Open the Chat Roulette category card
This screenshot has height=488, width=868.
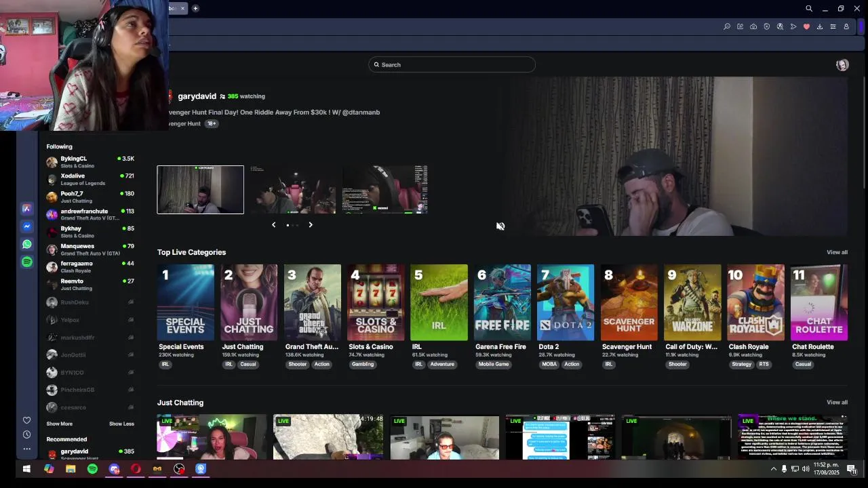pyautogui.click(x=819, y=302)
